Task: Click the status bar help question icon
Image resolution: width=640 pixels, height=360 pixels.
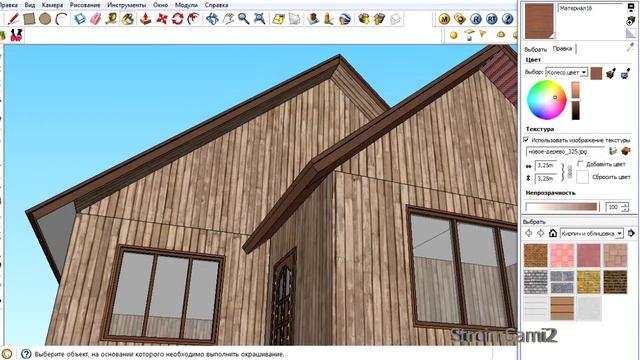Action: (26, 354)
